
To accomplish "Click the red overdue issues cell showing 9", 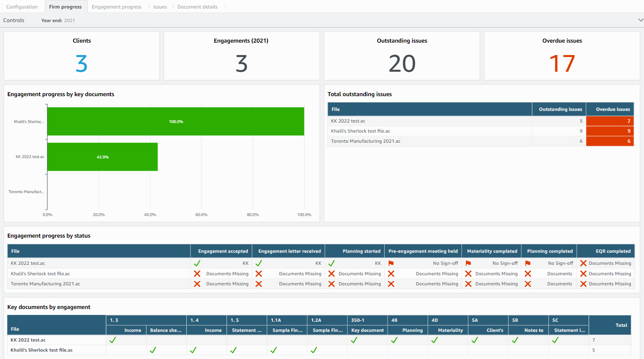I will click(x=610, y=131).
